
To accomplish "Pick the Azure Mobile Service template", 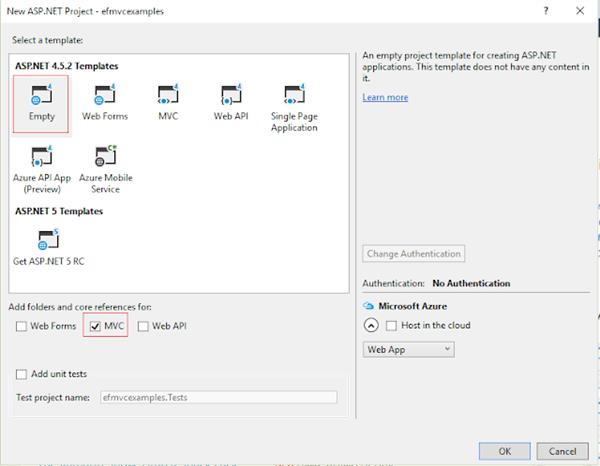I will [105, 157].
